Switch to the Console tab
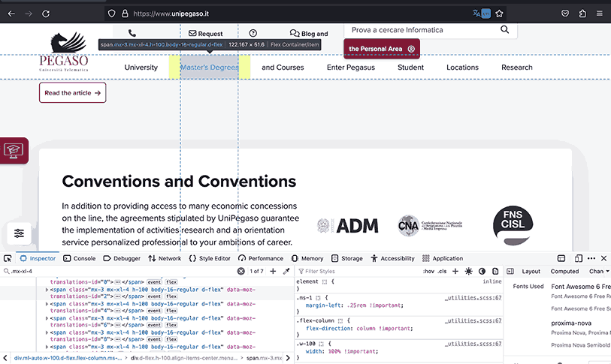The height and width of the screenshot is (364, 611). click(x=79, y=258)
